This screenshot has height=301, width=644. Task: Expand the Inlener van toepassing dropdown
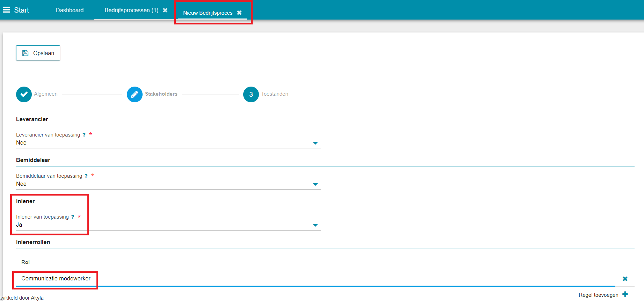[x=315, y=225]
